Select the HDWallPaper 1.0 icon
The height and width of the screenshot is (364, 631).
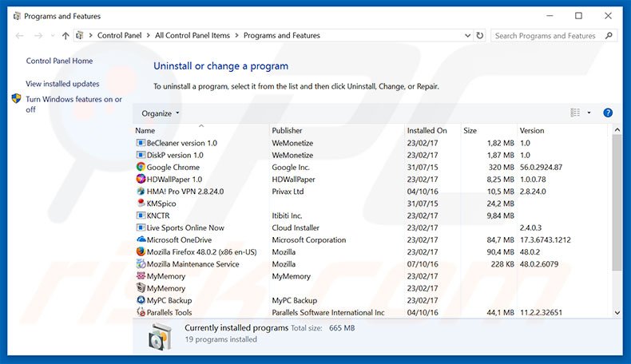tap(141, 179)
